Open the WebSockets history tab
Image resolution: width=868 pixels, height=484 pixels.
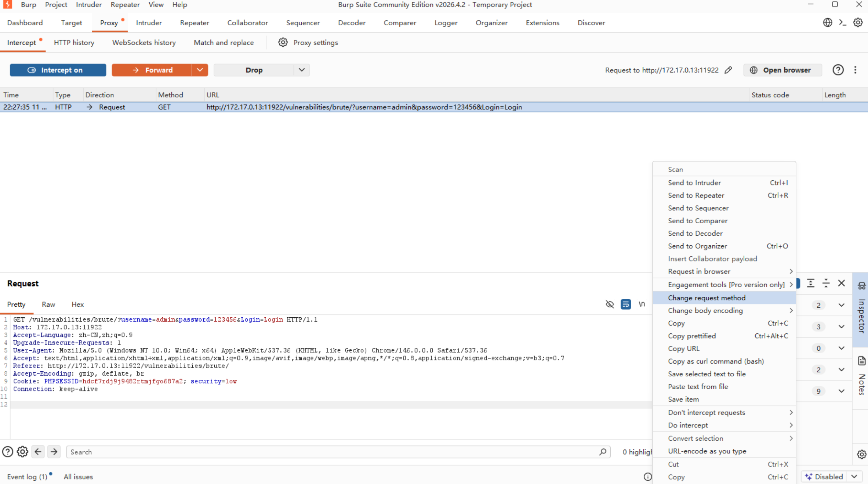point(144,43)
